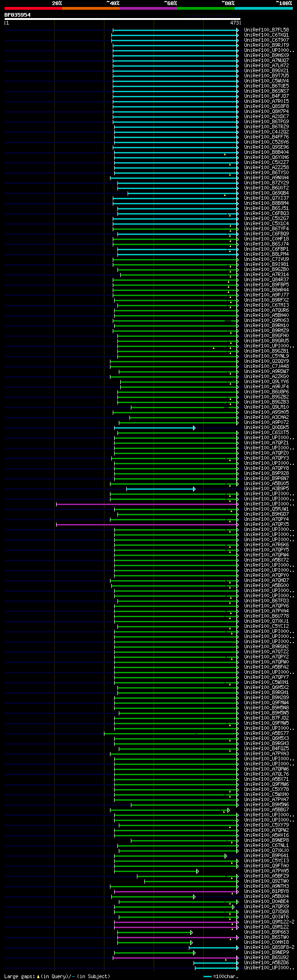Click hit label UniRef100_B1PBY8

point(266,891)
